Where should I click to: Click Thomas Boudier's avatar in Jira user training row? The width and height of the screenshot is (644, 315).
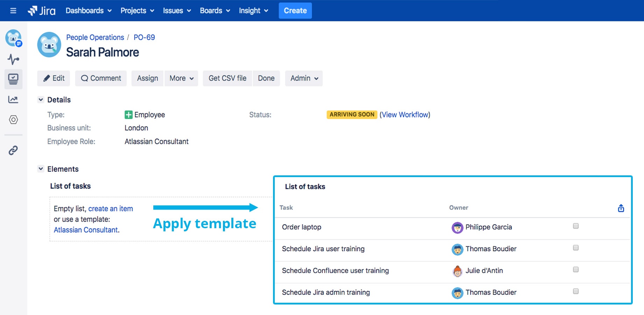pos(457,249)
